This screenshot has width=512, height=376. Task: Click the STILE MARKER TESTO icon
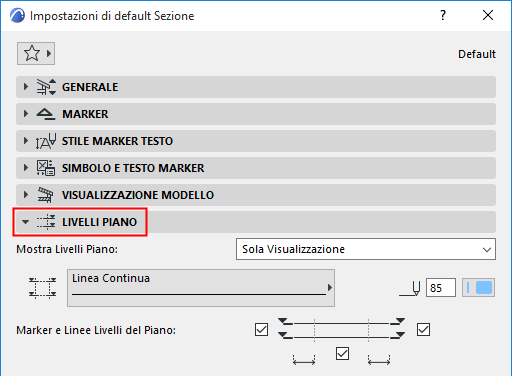point(46,141)
